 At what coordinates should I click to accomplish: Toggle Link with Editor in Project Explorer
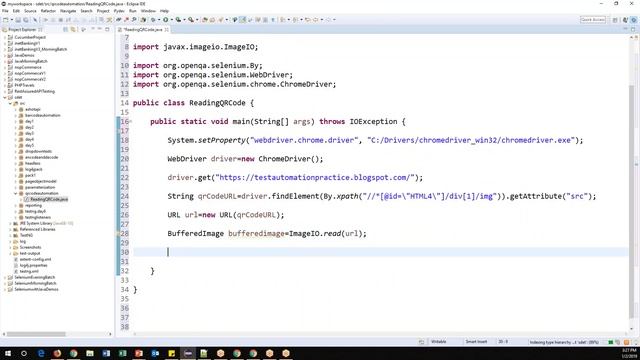(x=73, y=29)
